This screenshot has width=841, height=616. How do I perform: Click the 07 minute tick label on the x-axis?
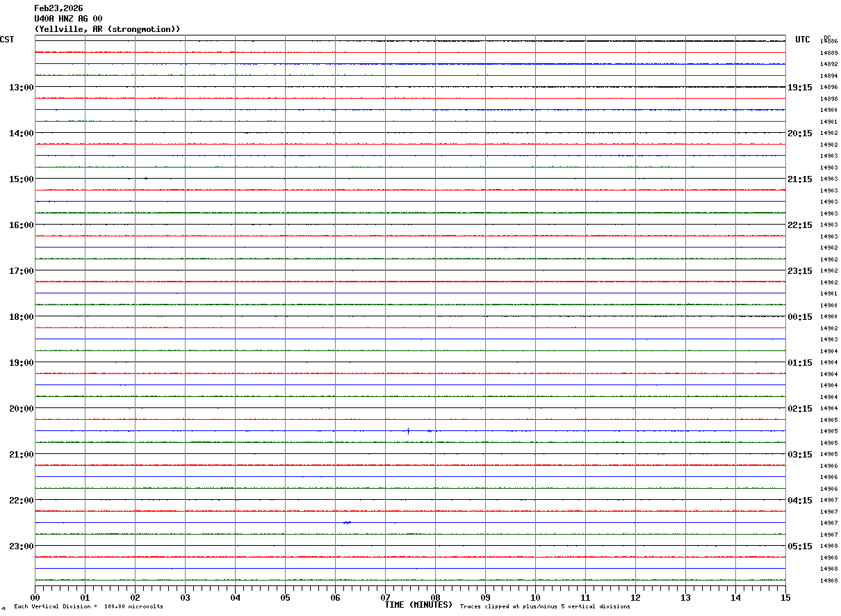(x=385, y=597)
